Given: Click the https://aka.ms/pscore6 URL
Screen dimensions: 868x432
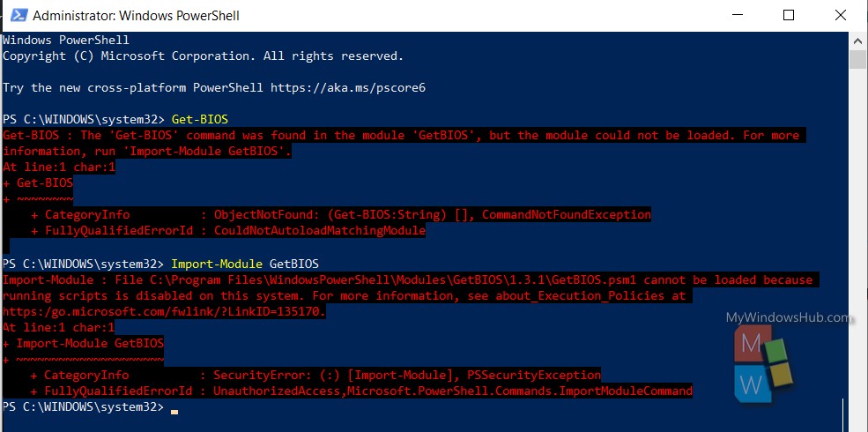Looking at the screenshot, I should click(348, 88).
